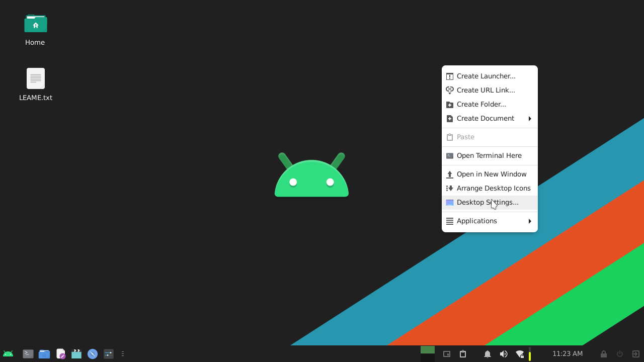Click the blue desktop icon beside Desktop Settings
The width and height of the screenshot is (644, 362).
[x=450, y=203]
